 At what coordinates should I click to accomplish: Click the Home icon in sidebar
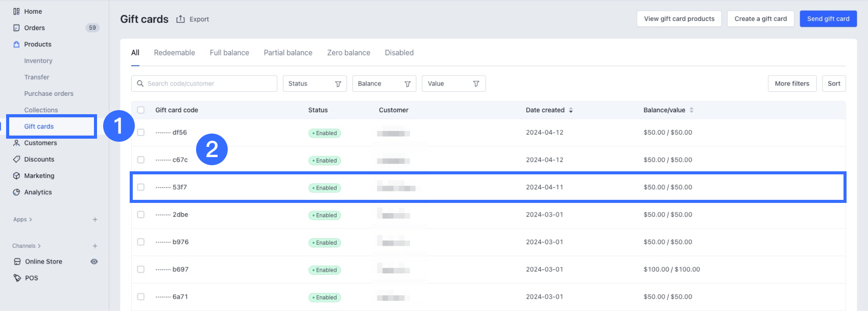(x=16, y=11)
